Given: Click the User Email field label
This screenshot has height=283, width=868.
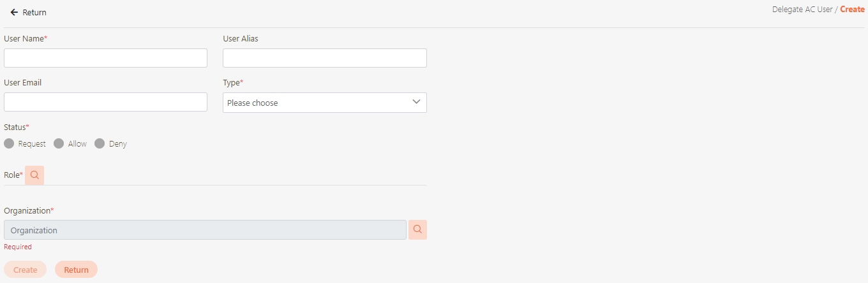Looking at the screenshot, I should (23, 83).
